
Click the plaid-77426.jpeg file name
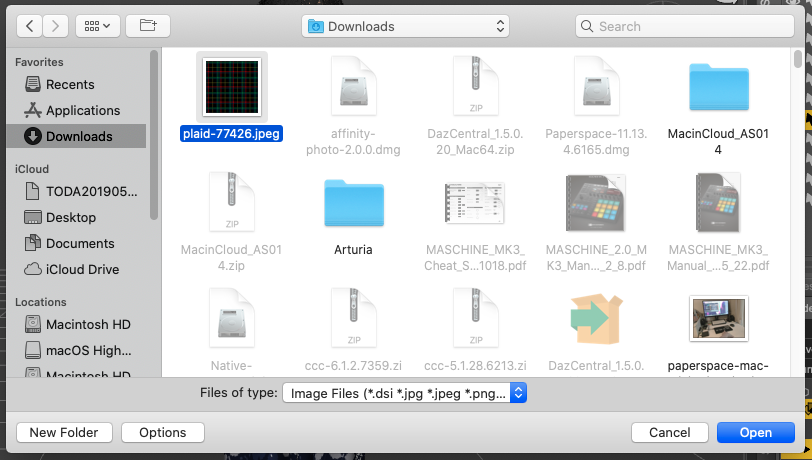tap(231, 134)
